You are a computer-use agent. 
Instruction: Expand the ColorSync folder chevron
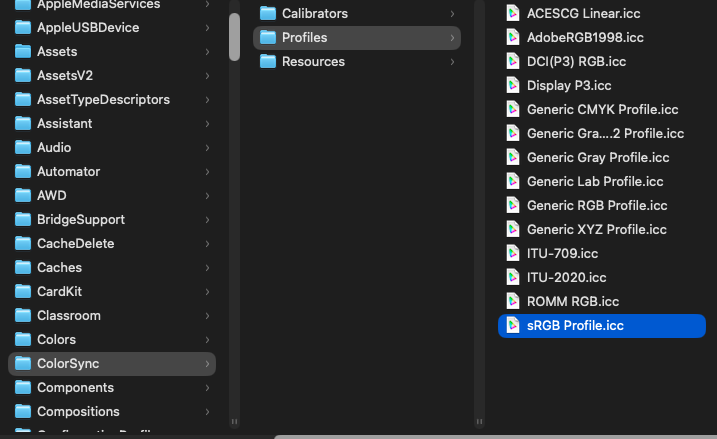pyautogui.click(x=207, y=363)
